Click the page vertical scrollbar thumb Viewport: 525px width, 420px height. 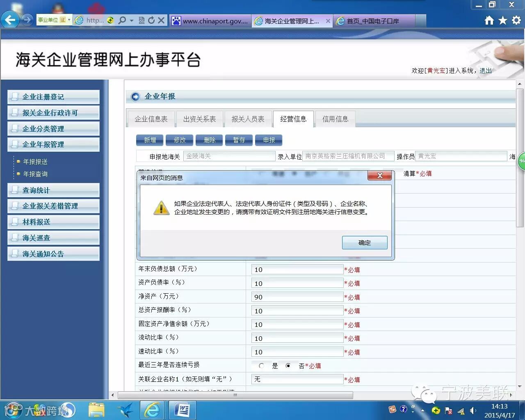tap(520, 157)
